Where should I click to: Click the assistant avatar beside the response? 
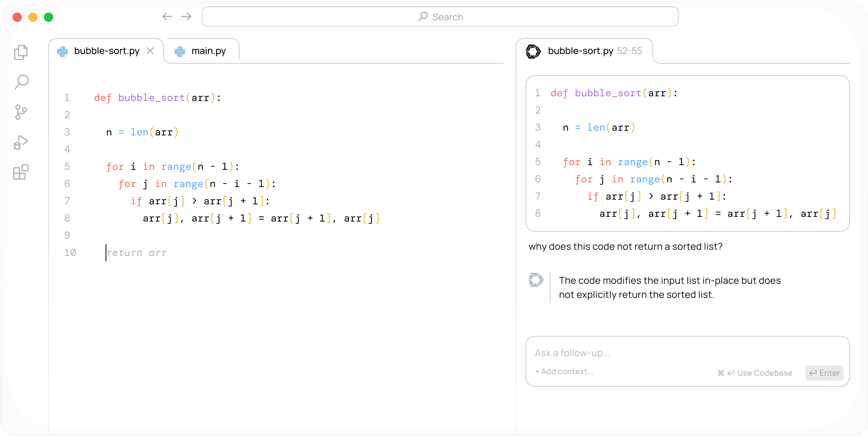[x=536, y=280]
